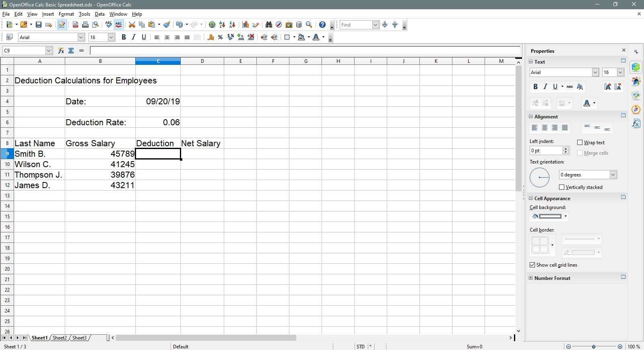Image resolution: width=644 pixels, height=350 pixels.
Task: Open the File menu
Action: tap(6, 14)
